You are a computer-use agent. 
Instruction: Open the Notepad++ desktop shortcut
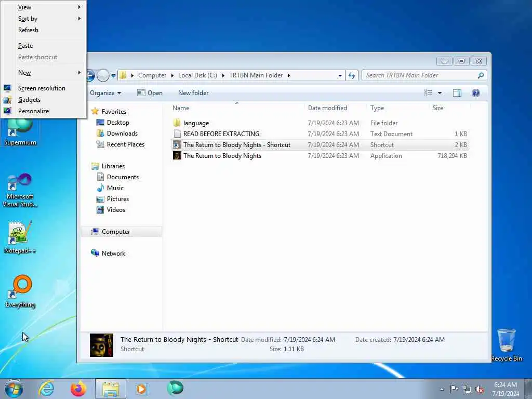20,237
